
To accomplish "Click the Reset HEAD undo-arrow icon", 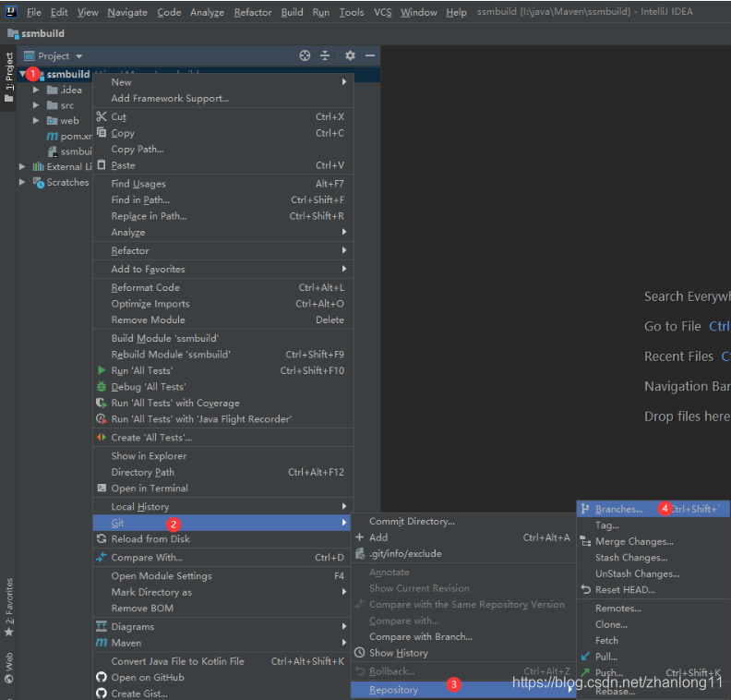I will pos(585,589).
